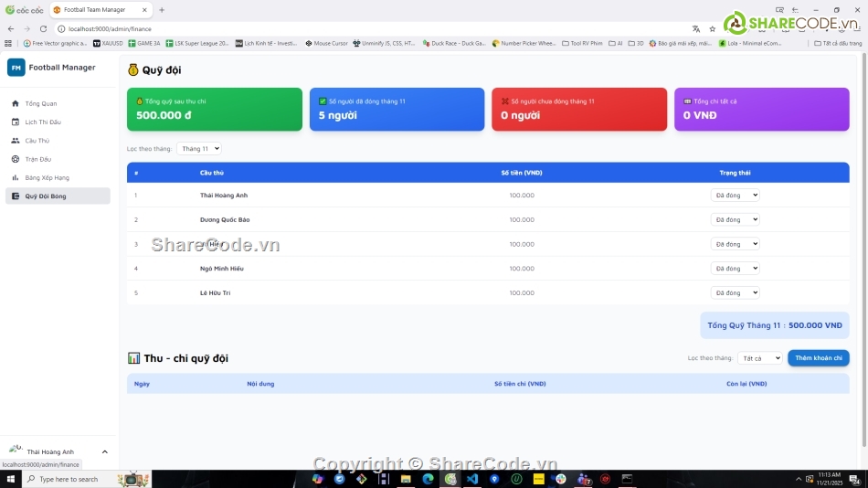
Task: Open the XAUUSD bookmark
Action: pos(108,43)
